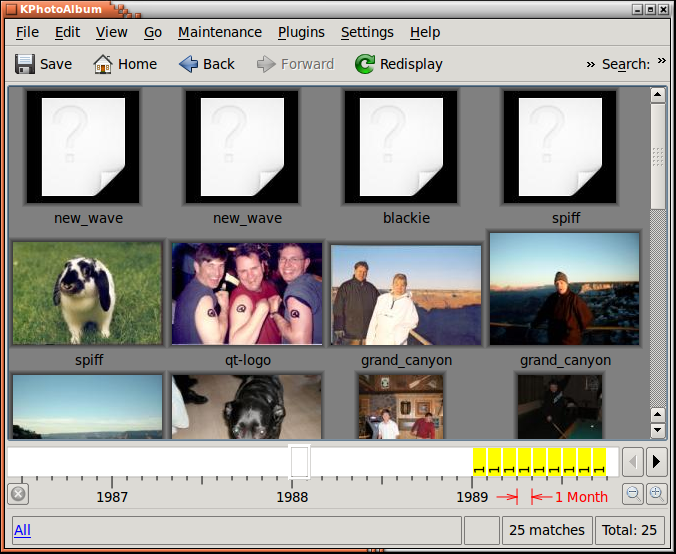The image size is (676, 554).
Task: Go to the Home view
Action: pos(125,64)
